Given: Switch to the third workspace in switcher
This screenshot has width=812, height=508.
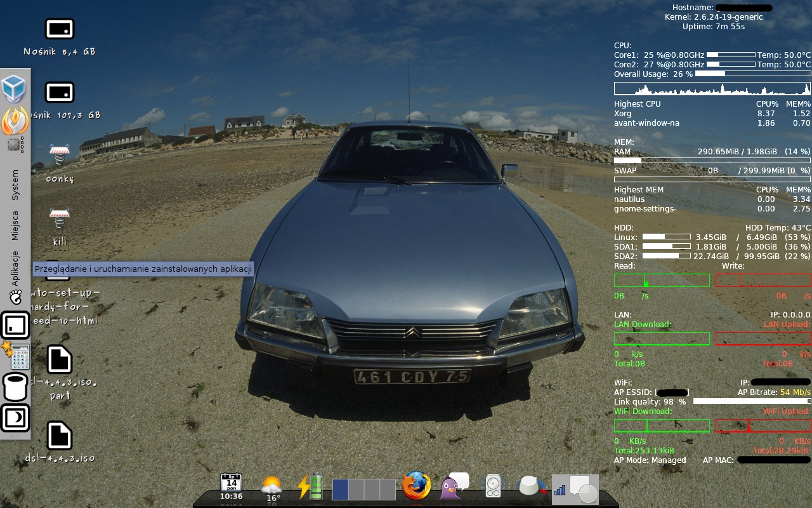Looking at the screenshot, I should click(x=372, y=490).
